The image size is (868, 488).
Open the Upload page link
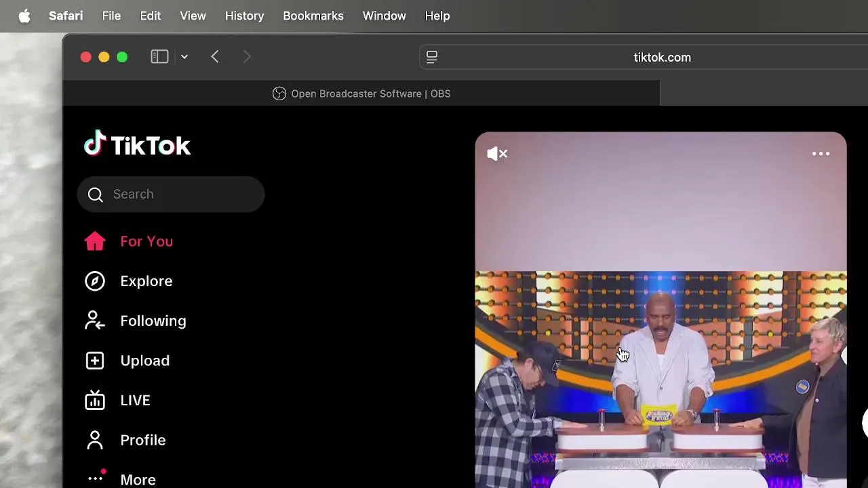[145, 361]
